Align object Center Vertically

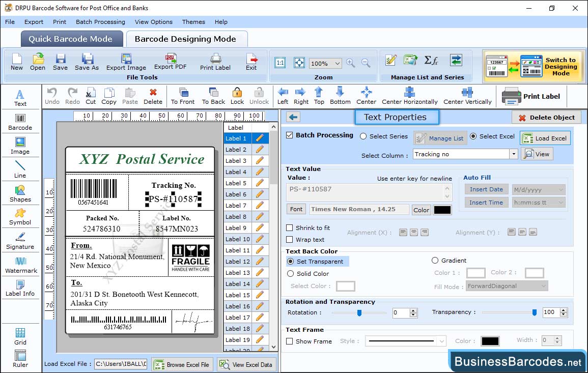click(x=467, y=96)
